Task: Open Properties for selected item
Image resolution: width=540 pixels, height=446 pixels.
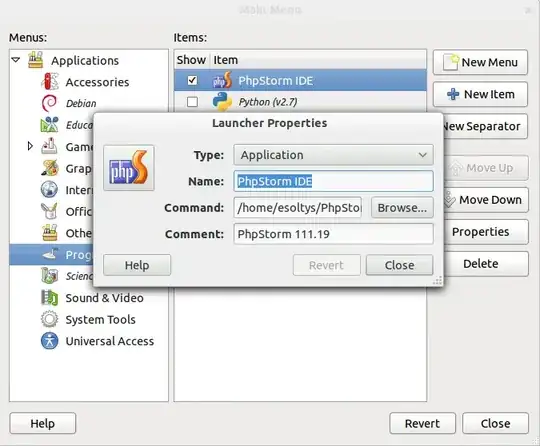Action: coord(486,232)
